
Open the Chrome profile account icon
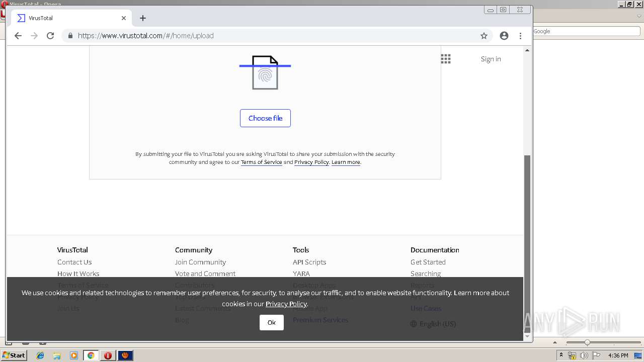pos(504,36)
